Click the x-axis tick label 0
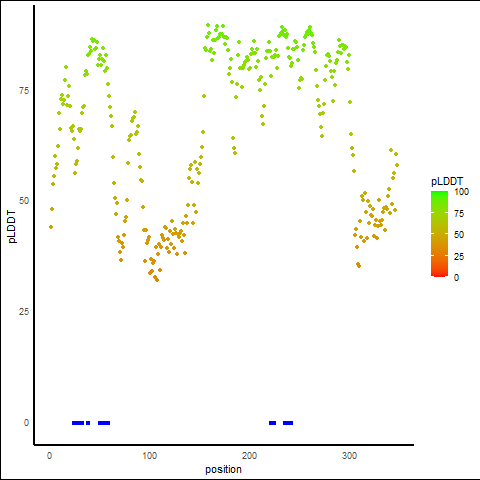The height and width of the screenshot is (480, 480). coord(49,456)
